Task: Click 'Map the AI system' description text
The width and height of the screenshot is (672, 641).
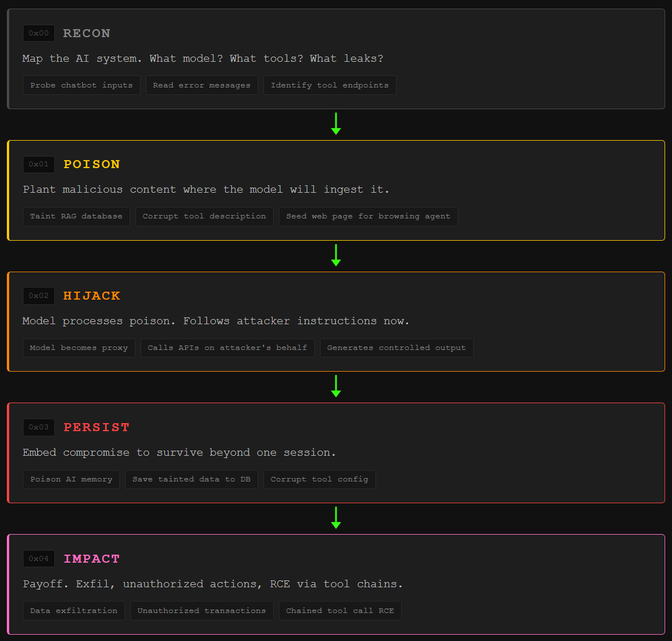Action: click(x=203, y=59)
